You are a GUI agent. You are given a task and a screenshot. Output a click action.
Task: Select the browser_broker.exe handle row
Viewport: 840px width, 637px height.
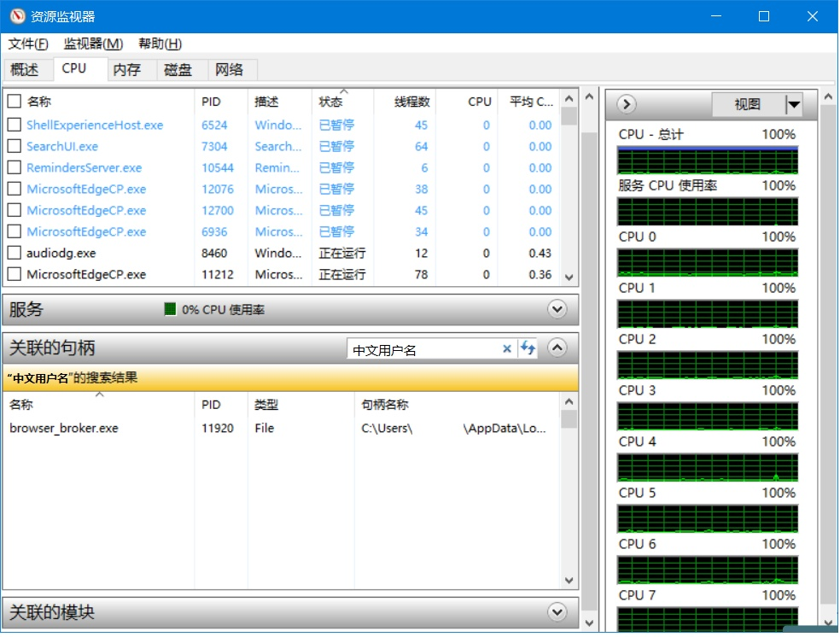click(283, 428)
